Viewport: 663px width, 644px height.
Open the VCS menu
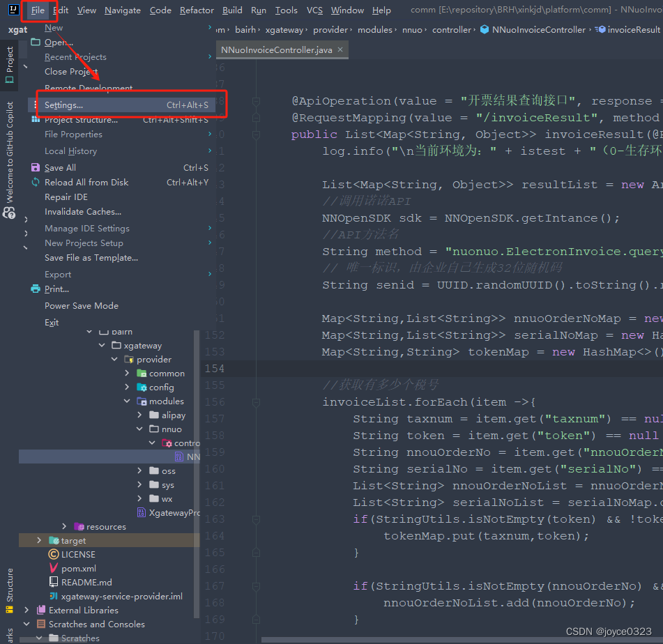coord(314,10)
